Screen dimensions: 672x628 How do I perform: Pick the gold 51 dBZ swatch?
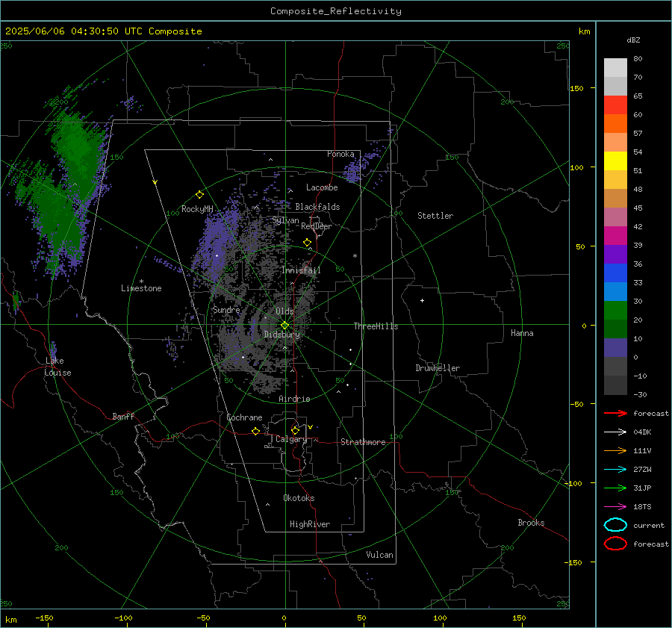point(615,180)
